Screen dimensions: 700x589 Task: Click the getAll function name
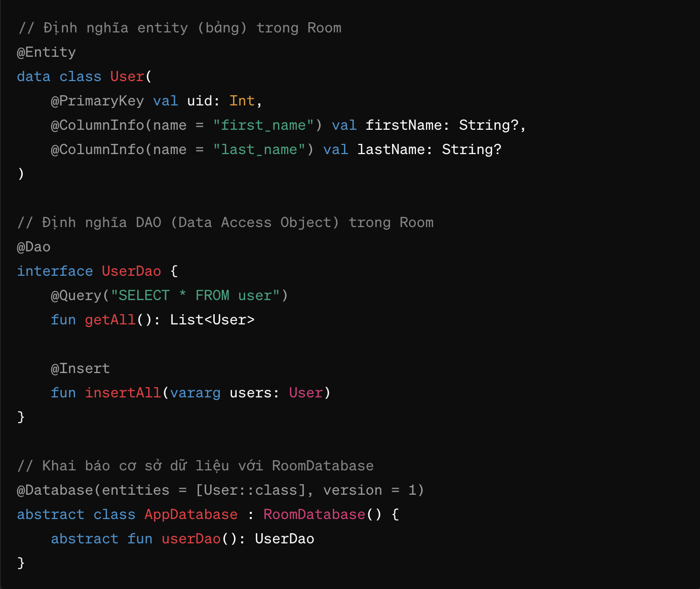click(x=110, y=320)
